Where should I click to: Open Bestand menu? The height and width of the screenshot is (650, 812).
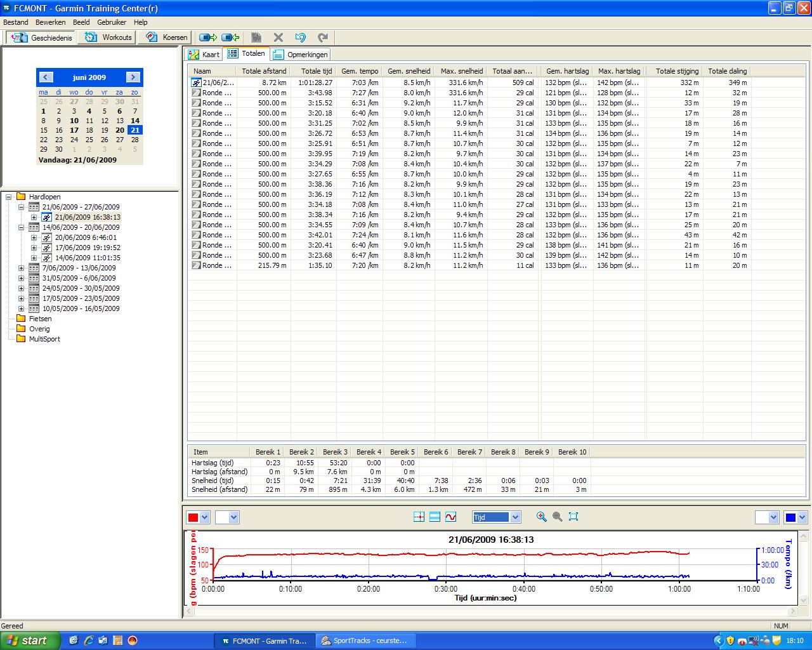(16, 22)
